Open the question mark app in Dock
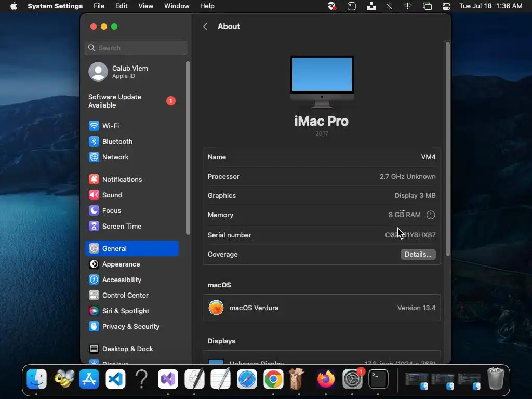 [x=141, y=379]
